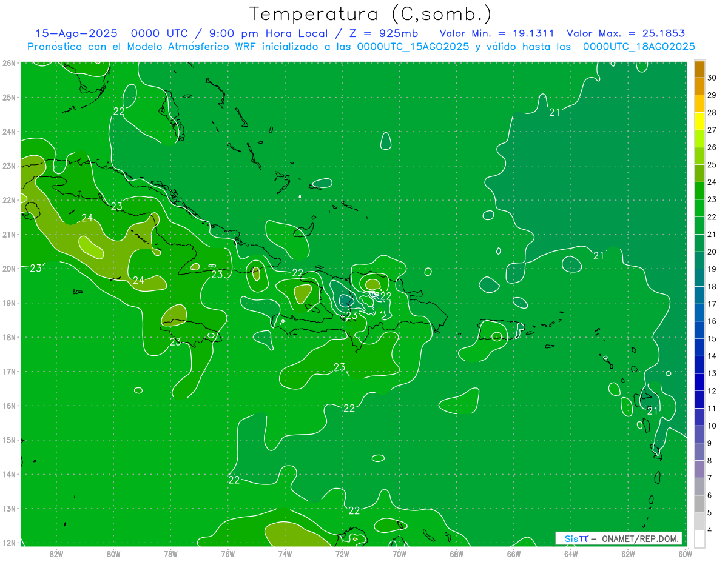Click the initialization stamp "0000UTC_15AGO2025"
The width and height of the screenshot is (728, 562).
point(413,47)
